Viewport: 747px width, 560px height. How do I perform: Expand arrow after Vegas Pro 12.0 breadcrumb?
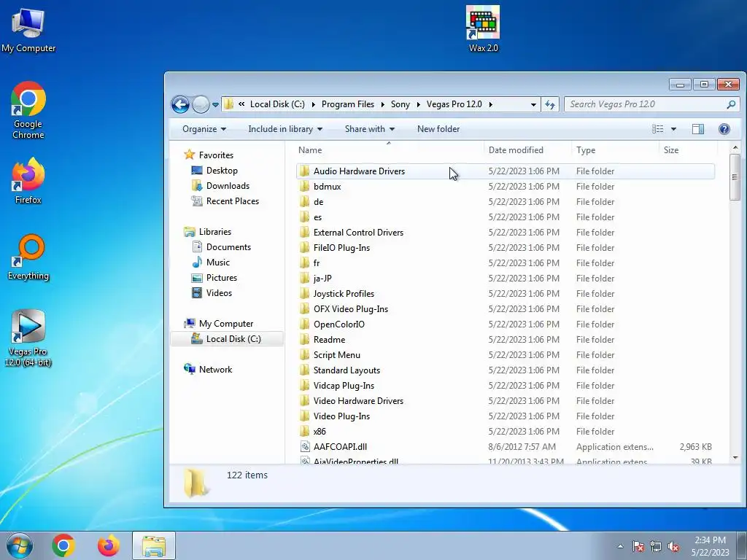coord(490,104)
